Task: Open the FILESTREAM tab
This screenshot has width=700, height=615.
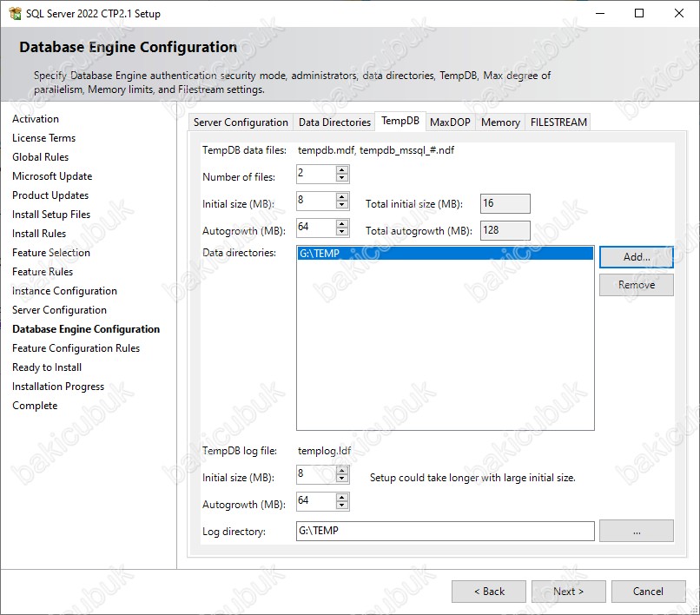Action: coord(558,122)
